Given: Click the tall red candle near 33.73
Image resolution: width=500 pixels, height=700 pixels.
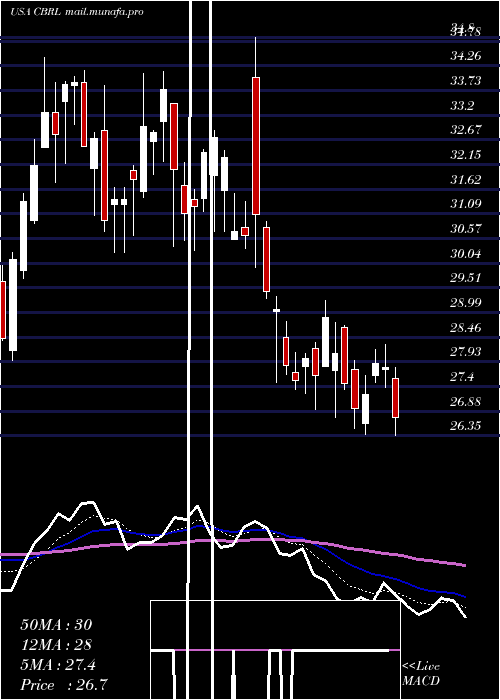Looking at the screenshot, I should click(x=256, y=146).
